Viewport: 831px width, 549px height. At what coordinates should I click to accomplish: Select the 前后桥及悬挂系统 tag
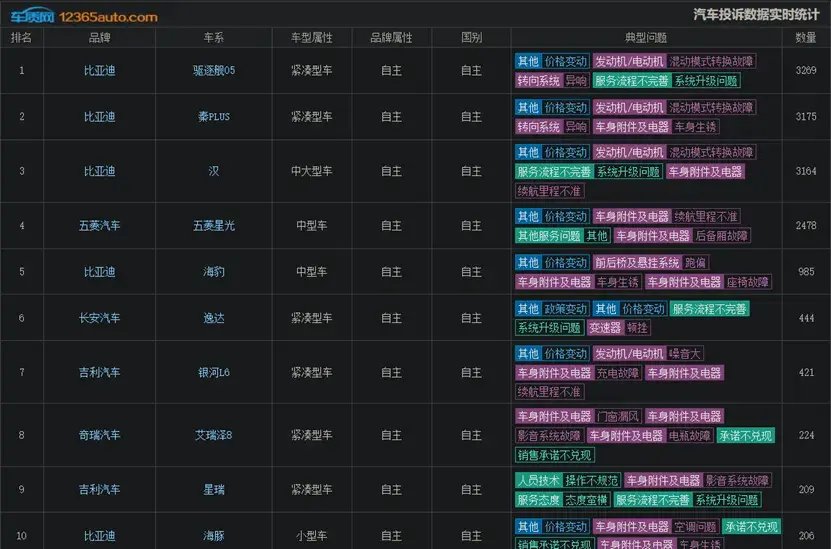pyautogui.click(x=637, y=263)
